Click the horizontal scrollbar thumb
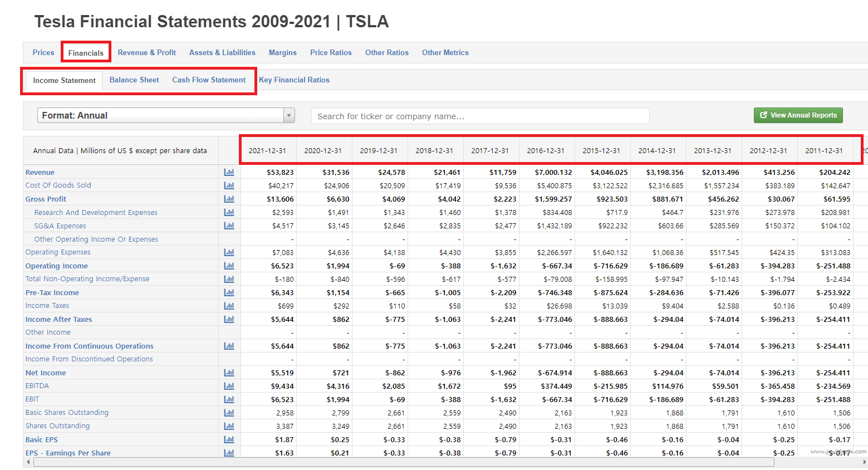The image size is (868, 470). pyautogui.click(x=404, y=462)
